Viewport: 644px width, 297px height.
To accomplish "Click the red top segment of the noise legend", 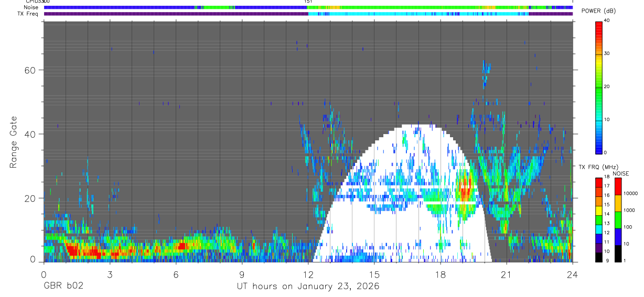I will [x=618, y=186].
